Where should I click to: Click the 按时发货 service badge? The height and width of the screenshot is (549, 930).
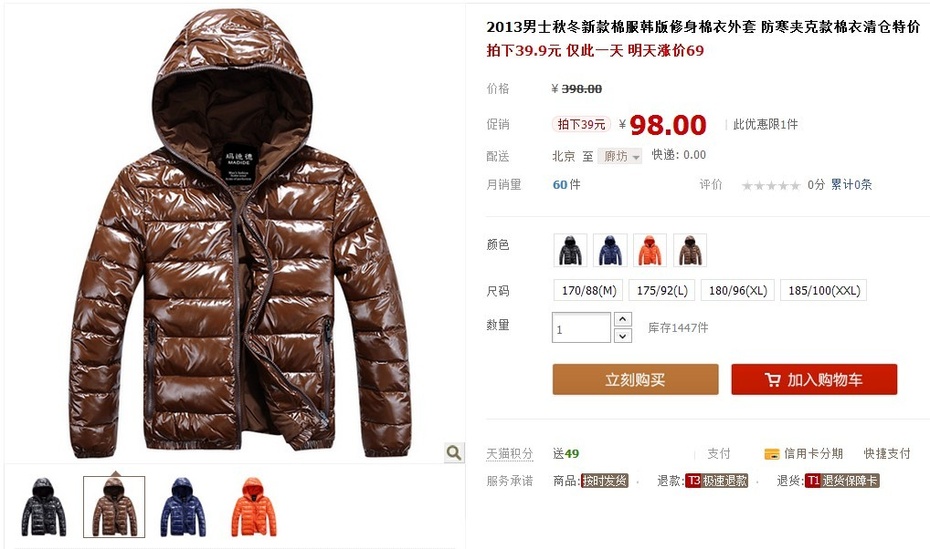pyautogui.click(x=604, y=481)
